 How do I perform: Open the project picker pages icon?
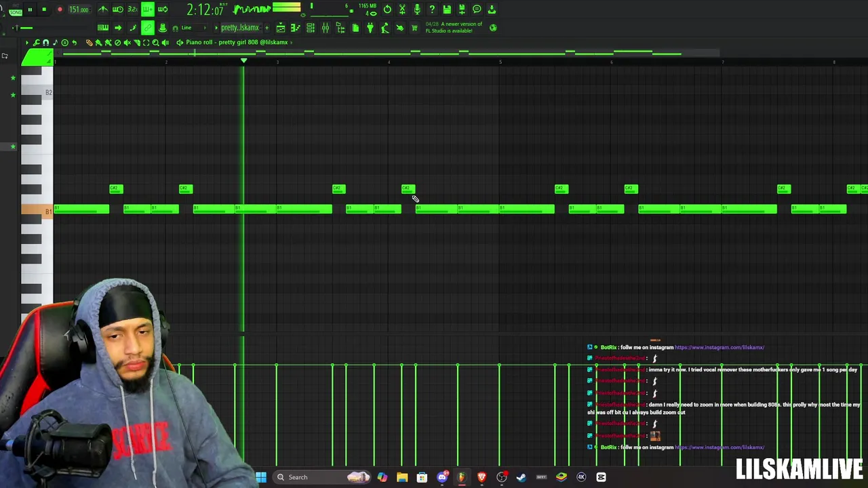tap(355, 28)
